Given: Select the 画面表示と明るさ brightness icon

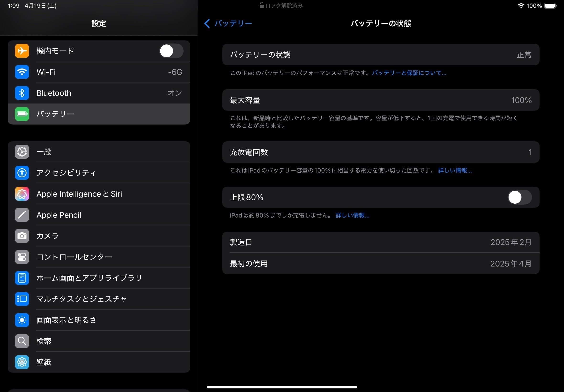Looking at the screenshot, I should 22,320.
